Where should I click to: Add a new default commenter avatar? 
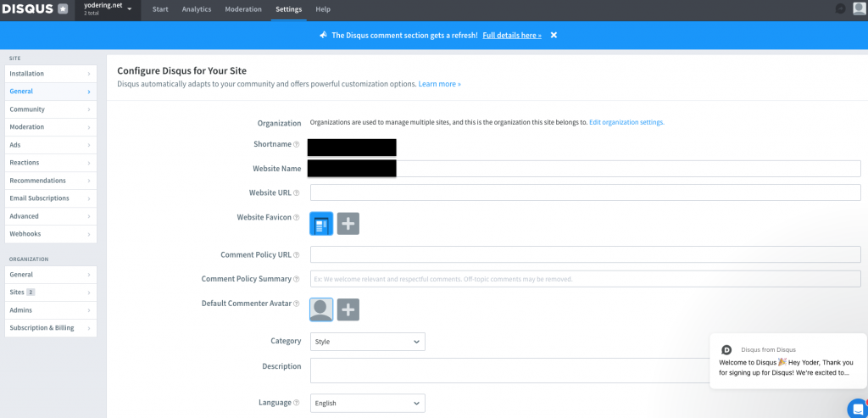tap(348, 310)
